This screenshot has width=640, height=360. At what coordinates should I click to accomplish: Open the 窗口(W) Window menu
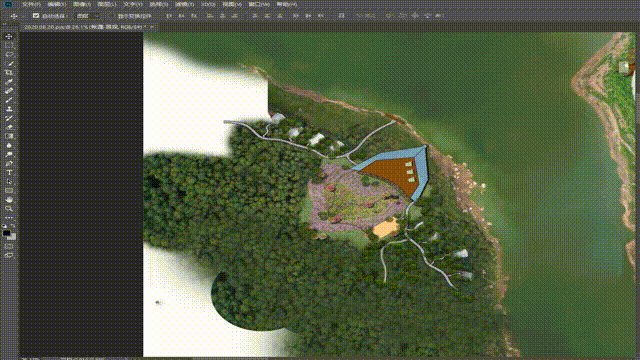pyautogui.click(x=259, y=4)
